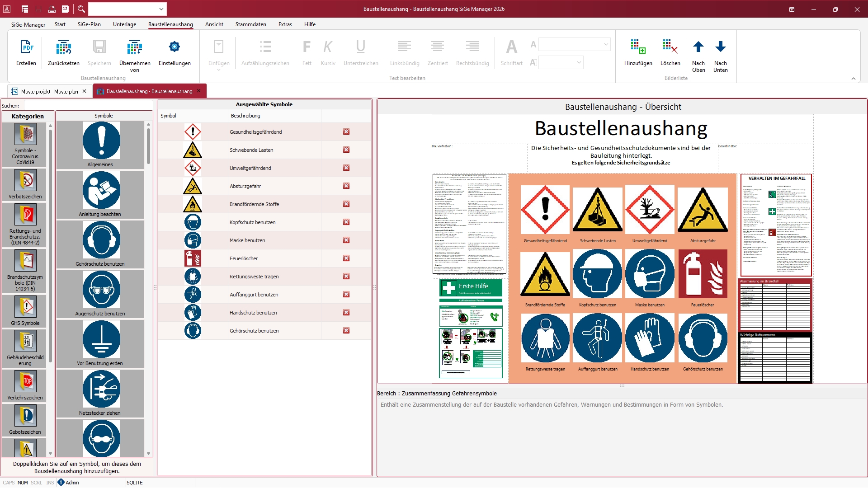Open the SiGe-Plan menu
The width and height of the screenshot is (868, 488).
[89, 24]
